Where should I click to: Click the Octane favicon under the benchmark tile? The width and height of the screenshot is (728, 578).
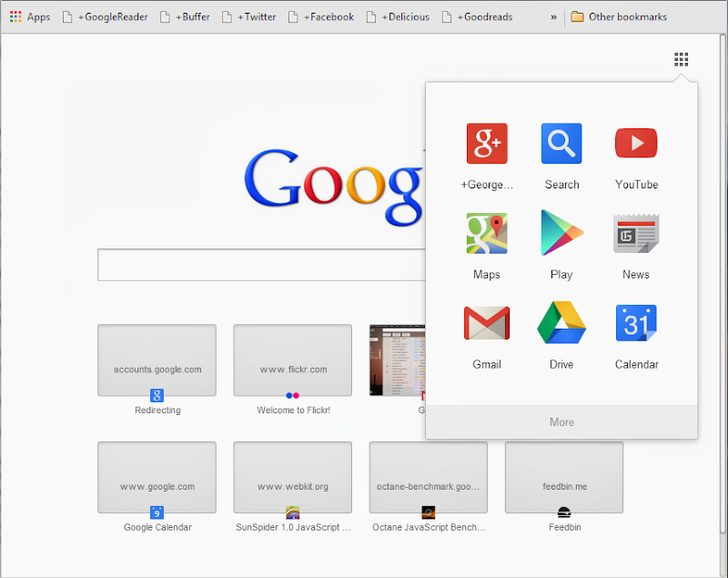(428, 512)
